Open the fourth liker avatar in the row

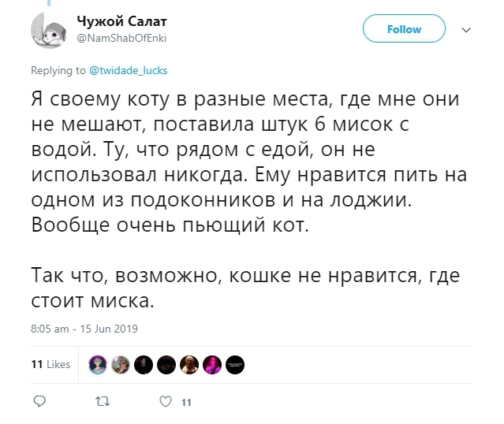pos(166,364)
